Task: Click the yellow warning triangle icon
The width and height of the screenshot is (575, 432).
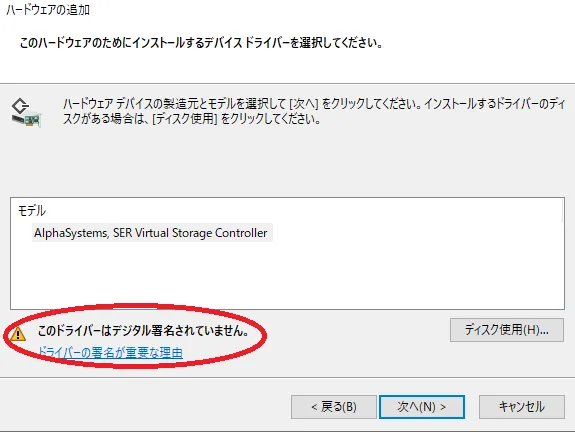Action: click(18, 334)
